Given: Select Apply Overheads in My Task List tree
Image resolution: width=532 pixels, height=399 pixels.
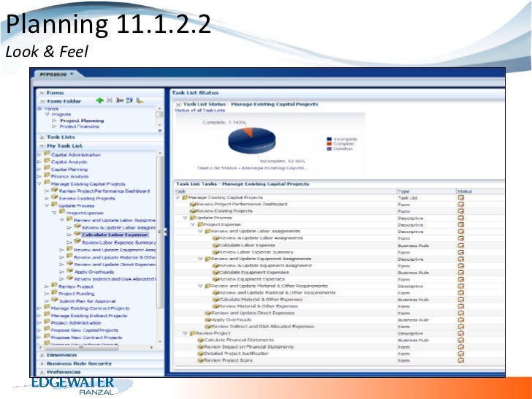Looking at the screenshot, I should point(94,272).
